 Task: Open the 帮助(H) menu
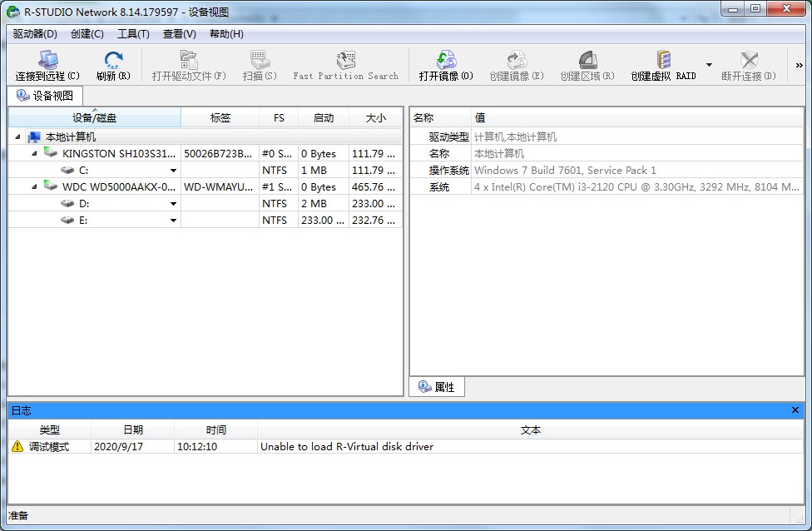(226, 33)
